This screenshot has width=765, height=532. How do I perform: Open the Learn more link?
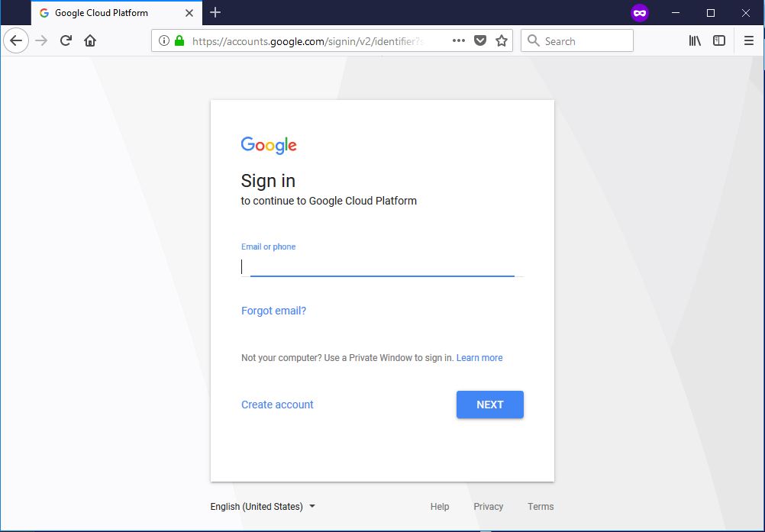[479, 358]
